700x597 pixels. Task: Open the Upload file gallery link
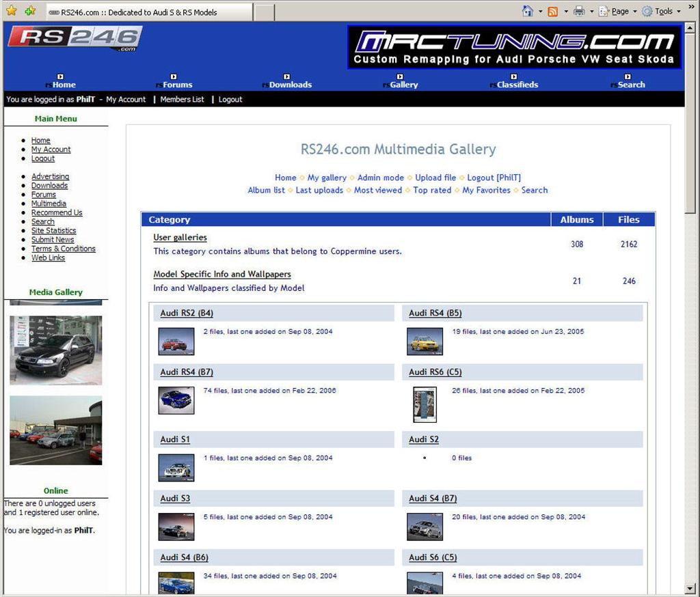click(x=435, y=177)
